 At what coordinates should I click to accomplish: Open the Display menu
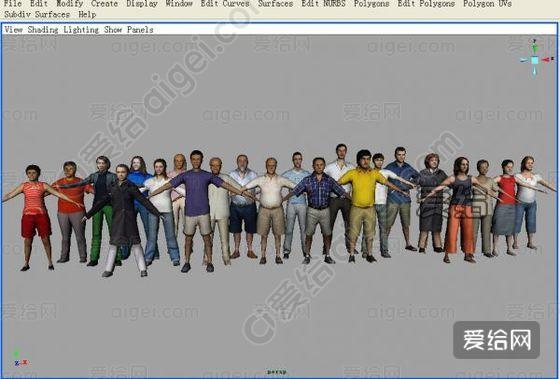pos(142,4)
